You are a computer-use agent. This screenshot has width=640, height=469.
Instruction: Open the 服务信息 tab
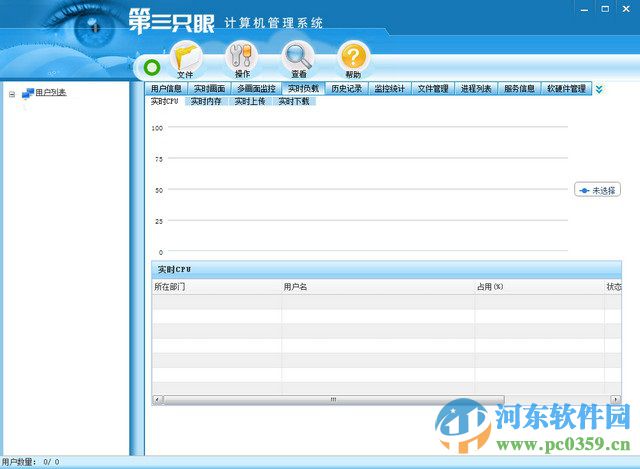tap(519, 88)
